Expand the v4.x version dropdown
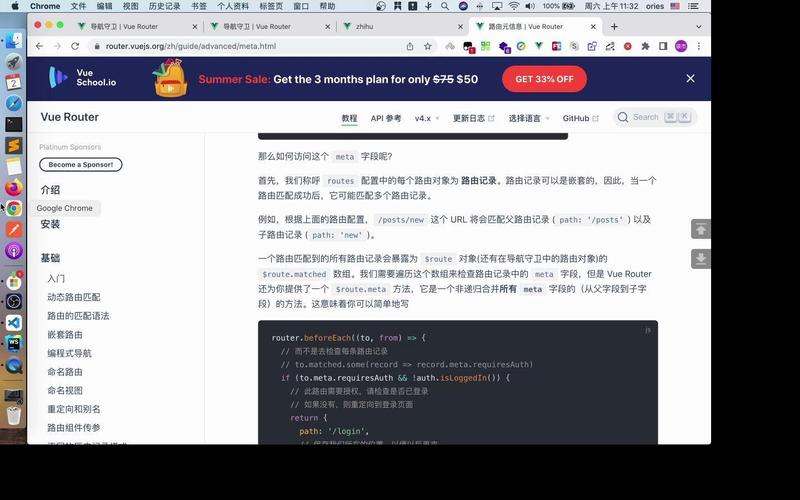This screenshot has height=500, width=800. coord(427,118)
